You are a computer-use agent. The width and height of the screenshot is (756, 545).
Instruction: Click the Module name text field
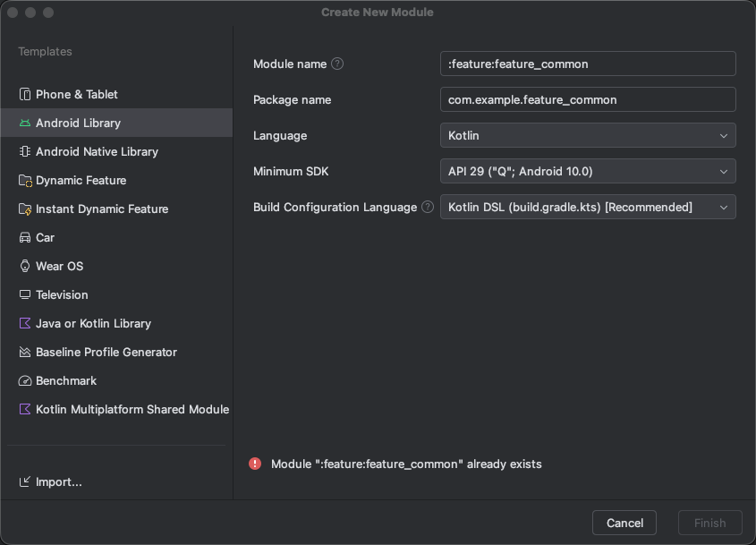click(x=588, y=64)
